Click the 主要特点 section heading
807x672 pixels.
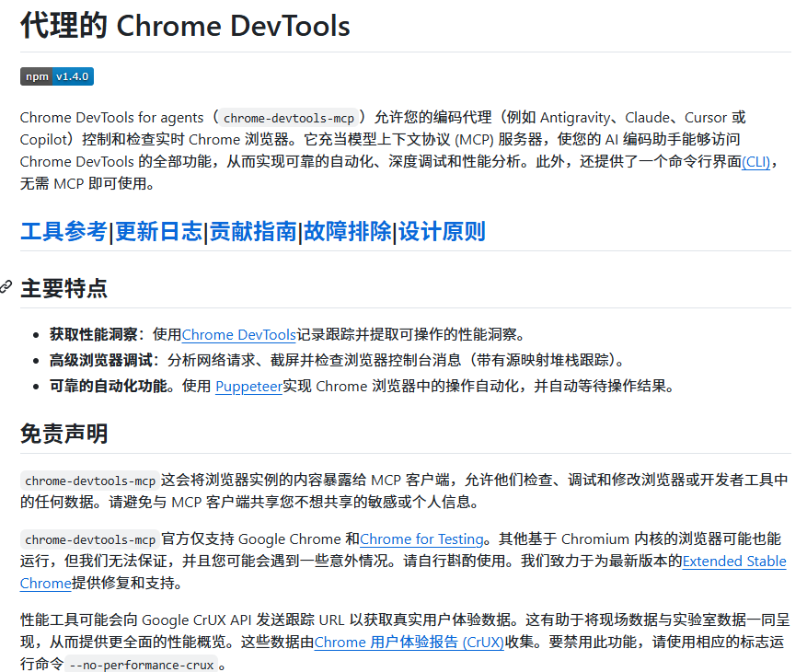63,288
